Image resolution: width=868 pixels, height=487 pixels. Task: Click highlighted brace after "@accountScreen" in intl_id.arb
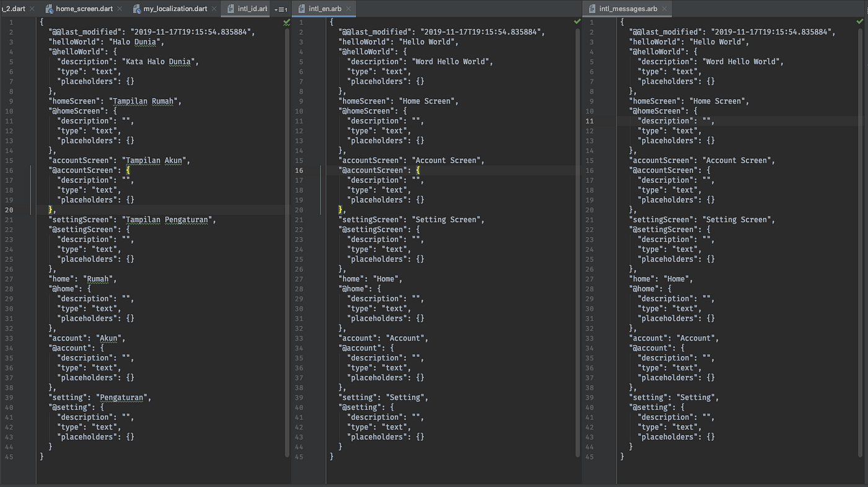(128, 170)
